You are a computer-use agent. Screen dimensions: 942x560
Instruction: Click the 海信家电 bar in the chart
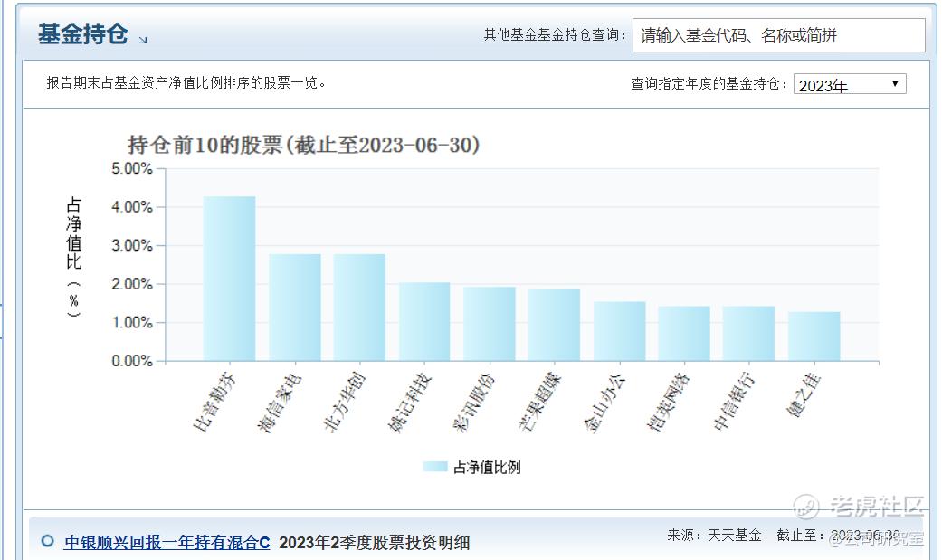(x=295, y=308)
